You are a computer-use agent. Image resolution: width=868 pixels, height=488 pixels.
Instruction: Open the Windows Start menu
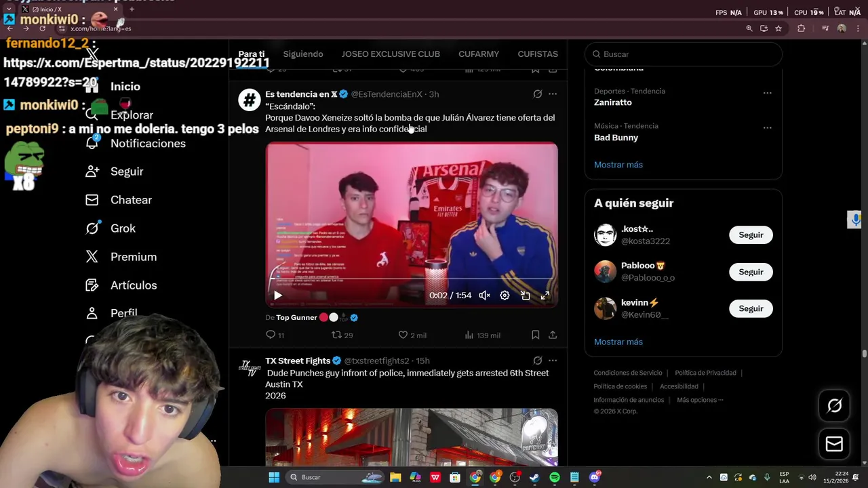pos(274,477)
